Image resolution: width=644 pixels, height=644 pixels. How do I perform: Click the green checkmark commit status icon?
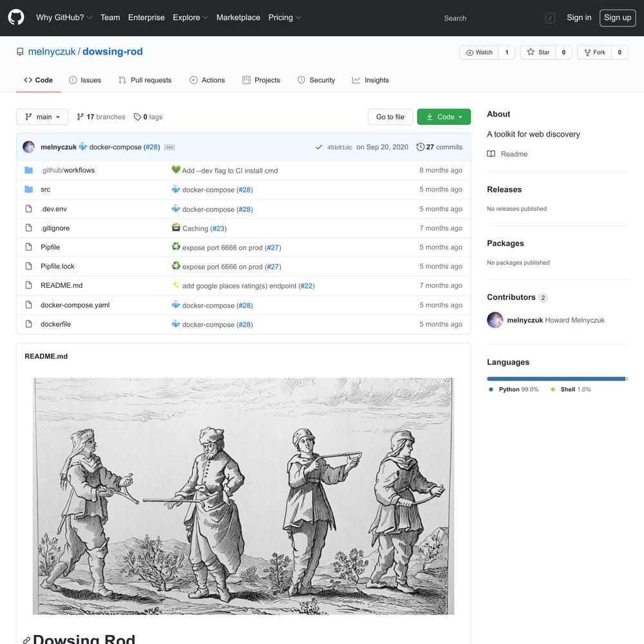(319, 147)
